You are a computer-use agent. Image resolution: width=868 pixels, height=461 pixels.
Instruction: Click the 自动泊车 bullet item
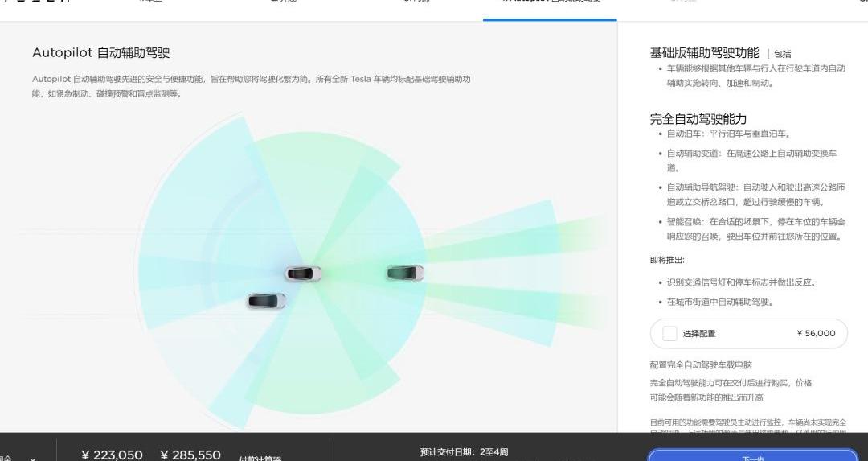coord(728,134)
